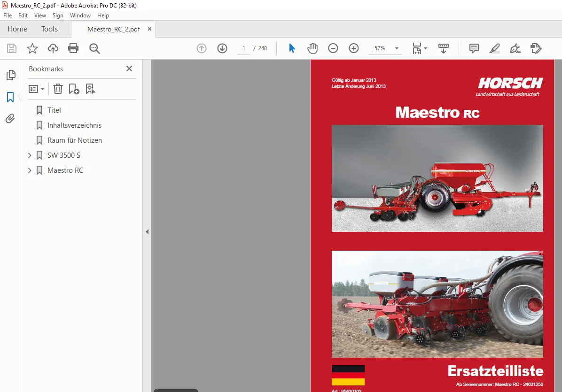The width and height of the screenshot is (562, 392).
Task: Close the Bookmarks panel
Action: [129, 69]
